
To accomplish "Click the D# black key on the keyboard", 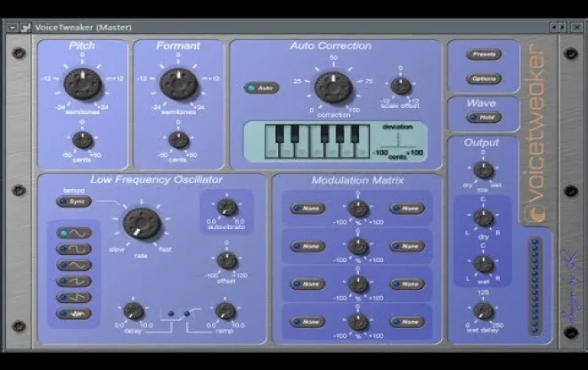I will (295, 134).
